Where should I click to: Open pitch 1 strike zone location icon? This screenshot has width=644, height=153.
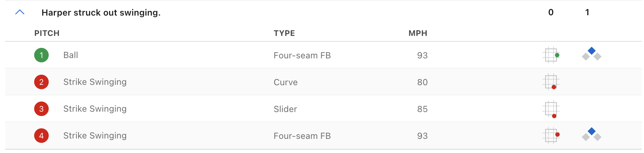(551, 55)
